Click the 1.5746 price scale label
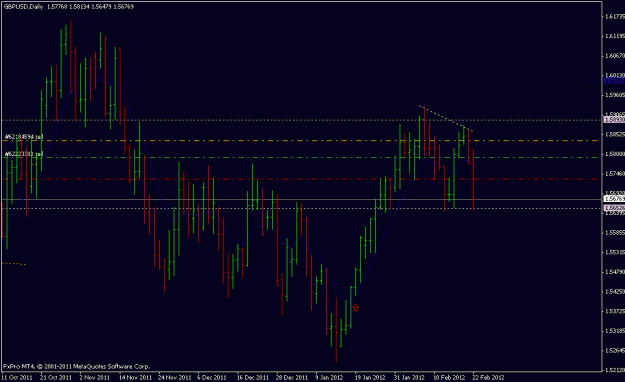Viewport: 625px width, 382px height. click(615, 173)
